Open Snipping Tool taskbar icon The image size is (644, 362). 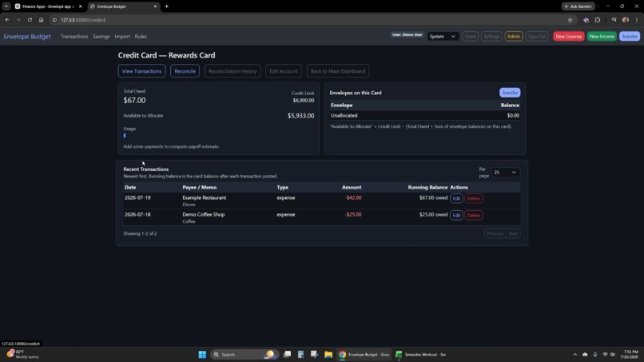pos(314,355)
